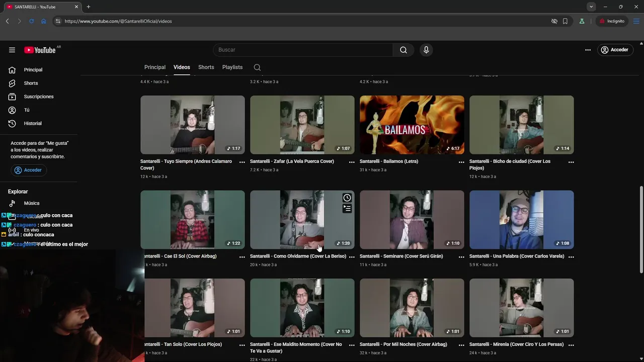Open the Tú section in sidebar
Screen dimensions: 644x362
[x=27, y=110]
